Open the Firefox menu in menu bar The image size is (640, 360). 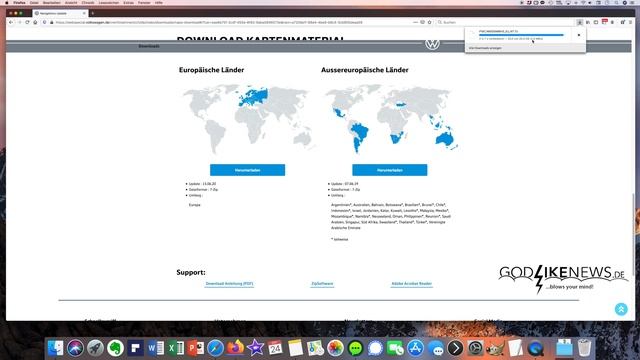(19, 2)
